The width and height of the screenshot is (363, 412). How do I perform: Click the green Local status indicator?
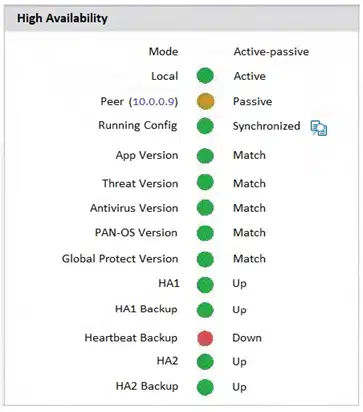click(x=205, y=76)
